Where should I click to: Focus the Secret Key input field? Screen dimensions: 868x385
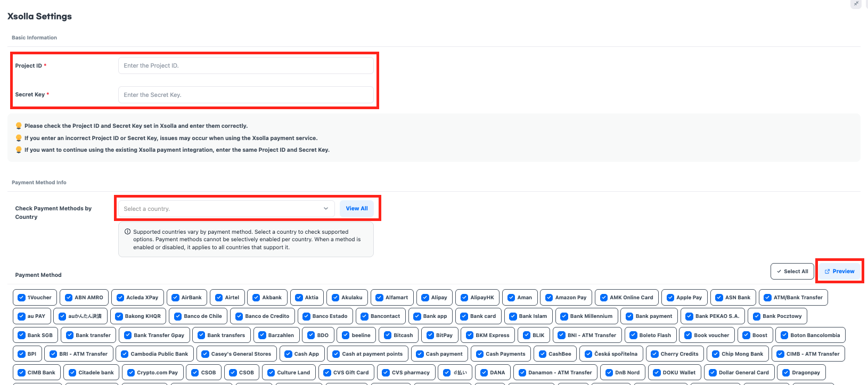click(x=245, y=95)
